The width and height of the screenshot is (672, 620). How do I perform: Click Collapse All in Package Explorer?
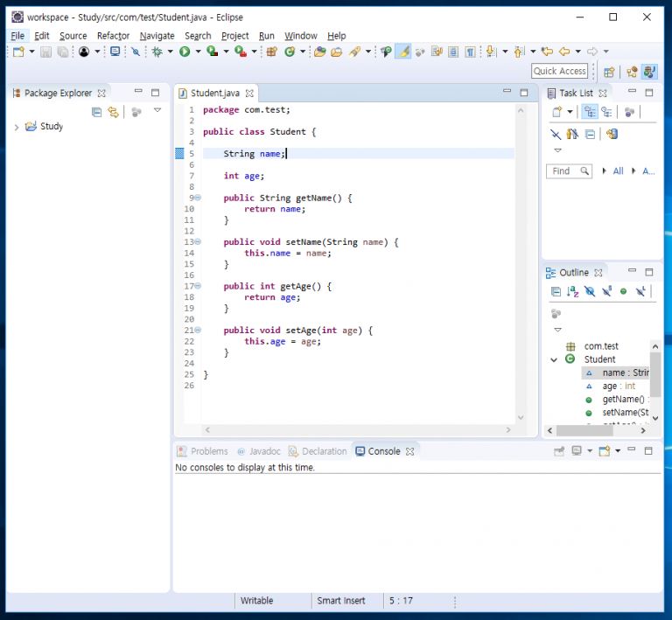tap(96, 112)
